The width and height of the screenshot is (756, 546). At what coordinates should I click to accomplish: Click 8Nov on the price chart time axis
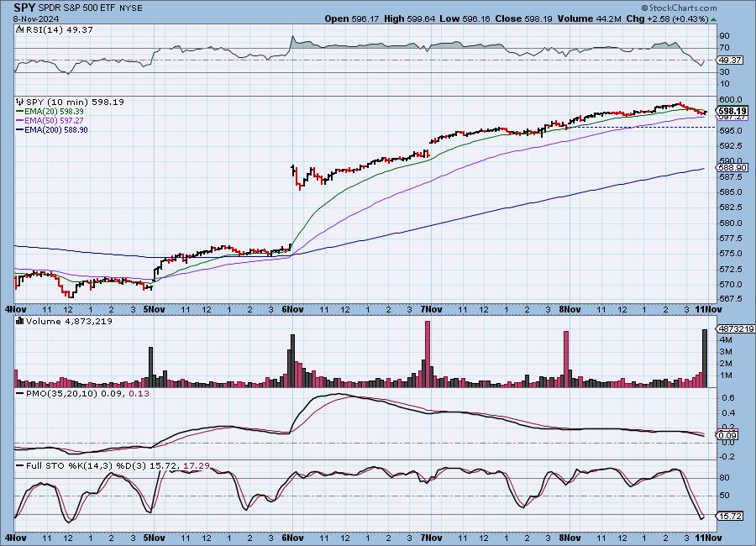pos(570,309)
